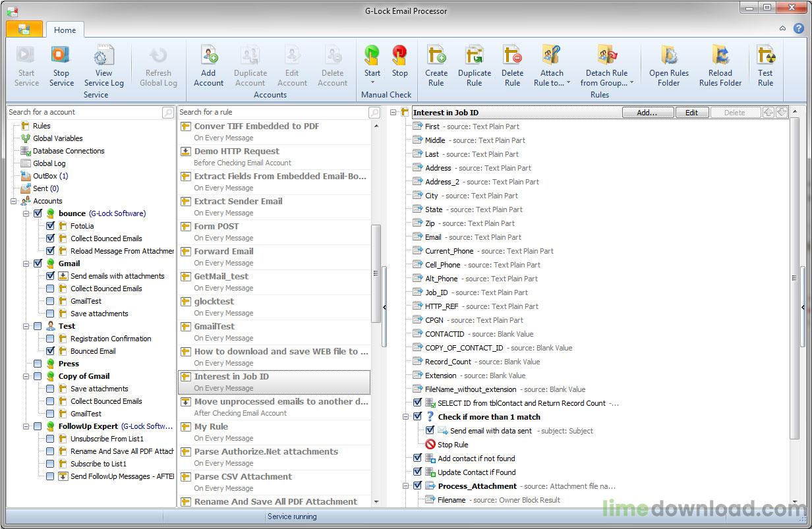Viewport: 812px width, 529px height.
Task: Check the Unsubscribe From List1 rule
Action: [49, 439]
